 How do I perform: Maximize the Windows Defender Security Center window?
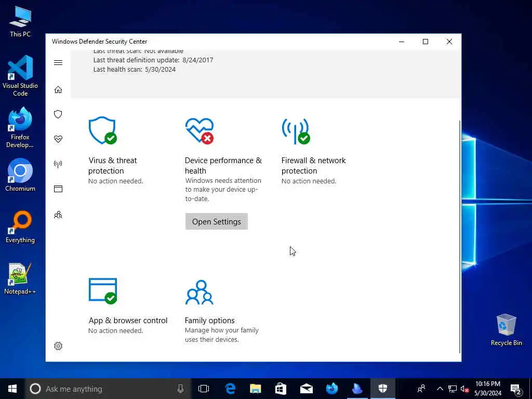click(425, 42)
